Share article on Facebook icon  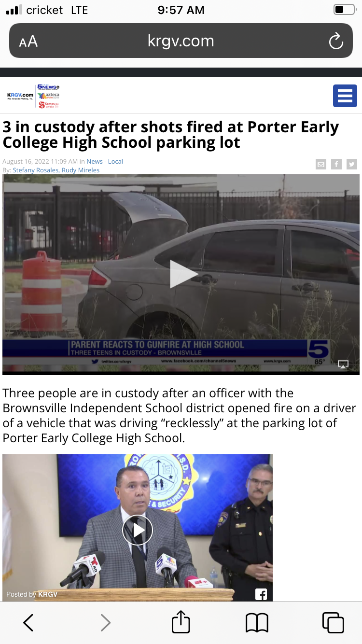pos(336,164)
